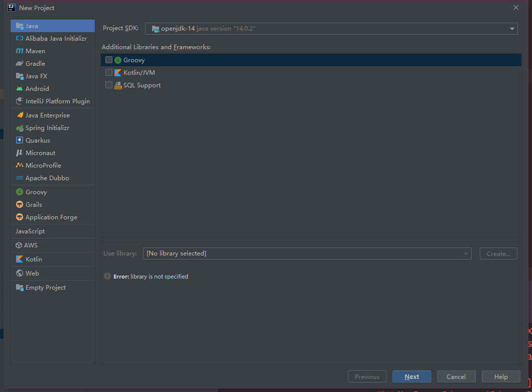Click Application Forge label

[x=51, y=217]
